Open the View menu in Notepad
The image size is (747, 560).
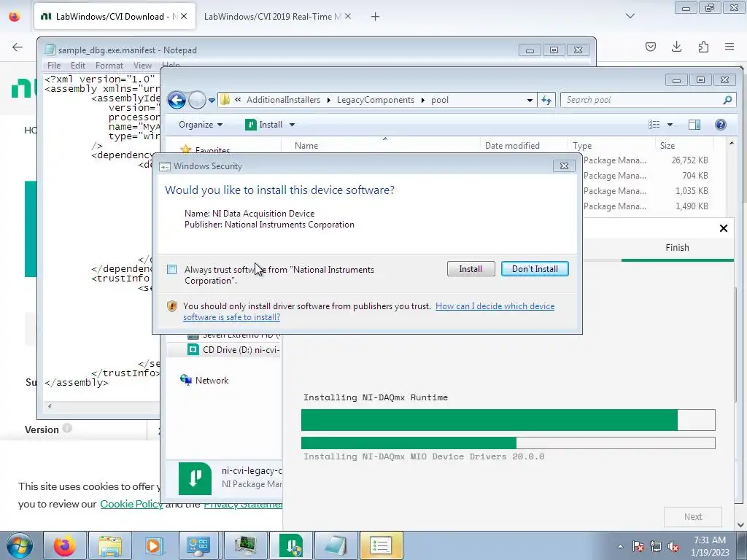click(x=142, y=65)
